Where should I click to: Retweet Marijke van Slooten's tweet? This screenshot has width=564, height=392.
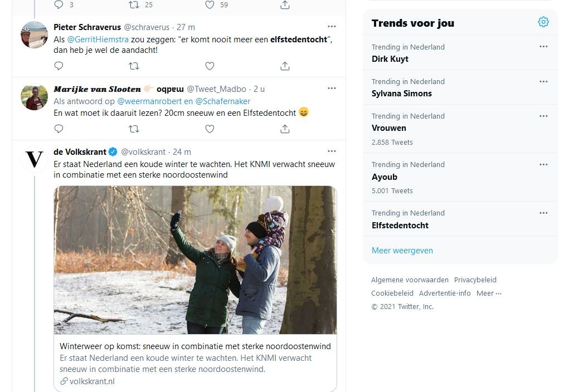(x=134, y=129)
